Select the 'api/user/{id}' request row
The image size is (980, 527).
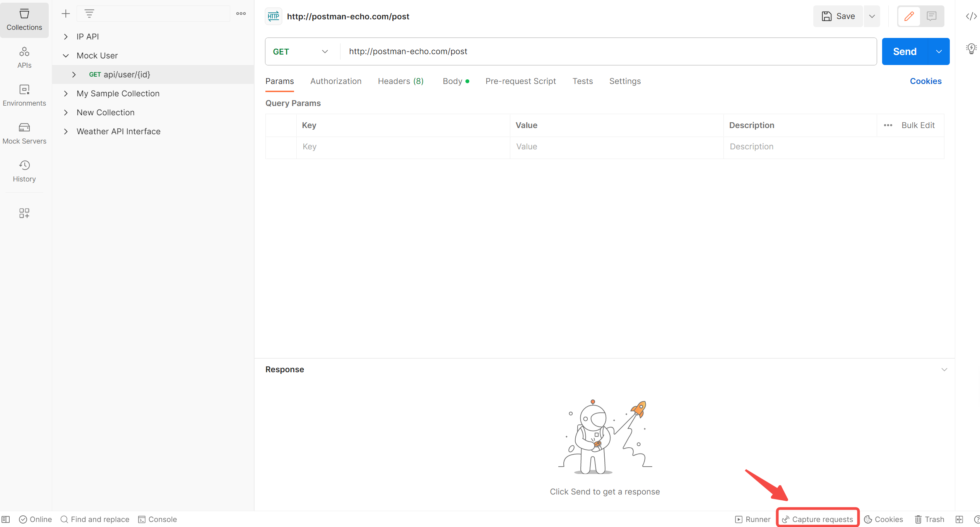click(153, 75)
